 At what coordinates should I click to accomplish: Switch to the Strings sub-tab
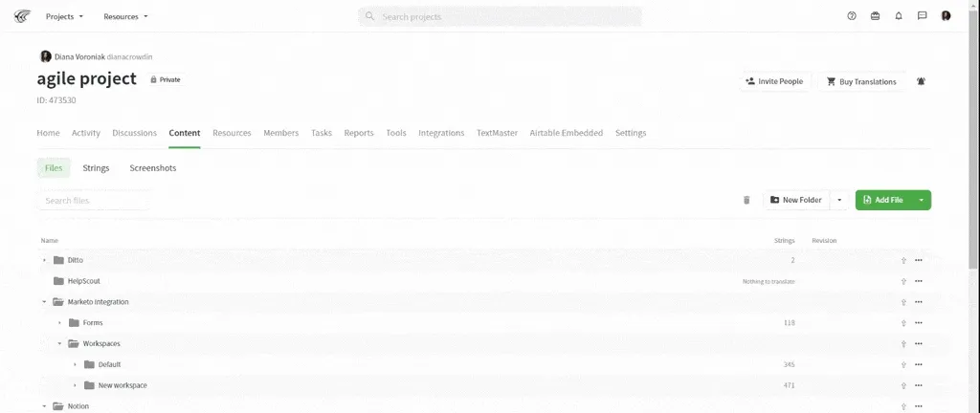click(x=96, y=168)
